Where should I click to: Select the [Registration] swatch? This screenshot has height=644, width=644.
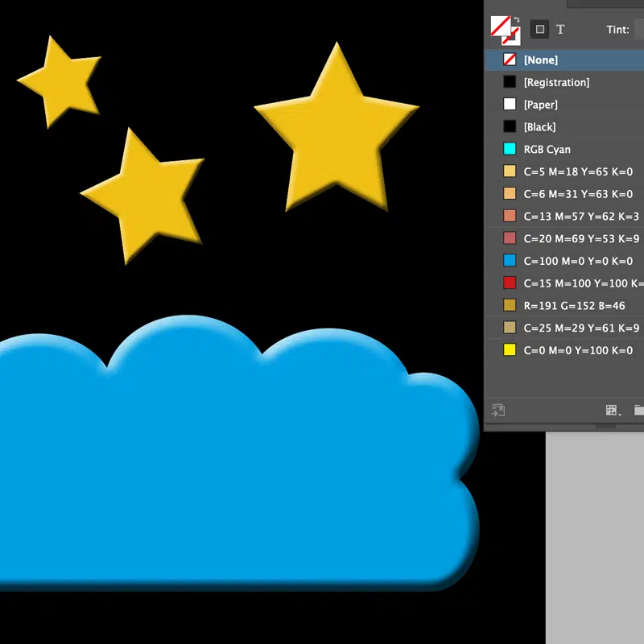(563, 82)
